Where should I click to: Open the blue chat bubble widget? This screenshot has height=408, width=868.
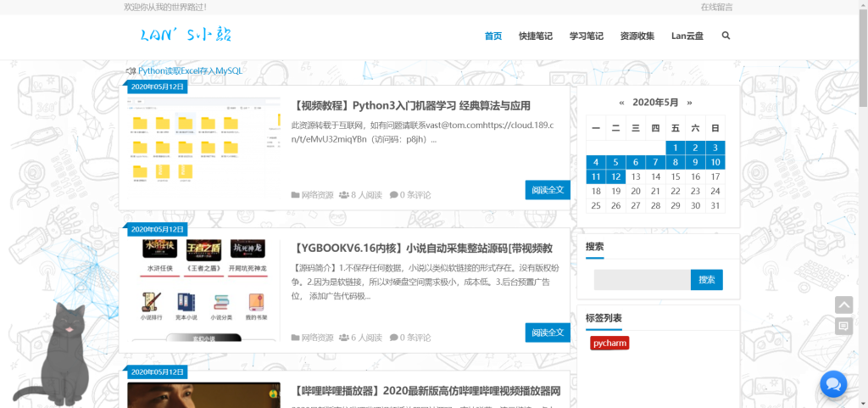833,383
